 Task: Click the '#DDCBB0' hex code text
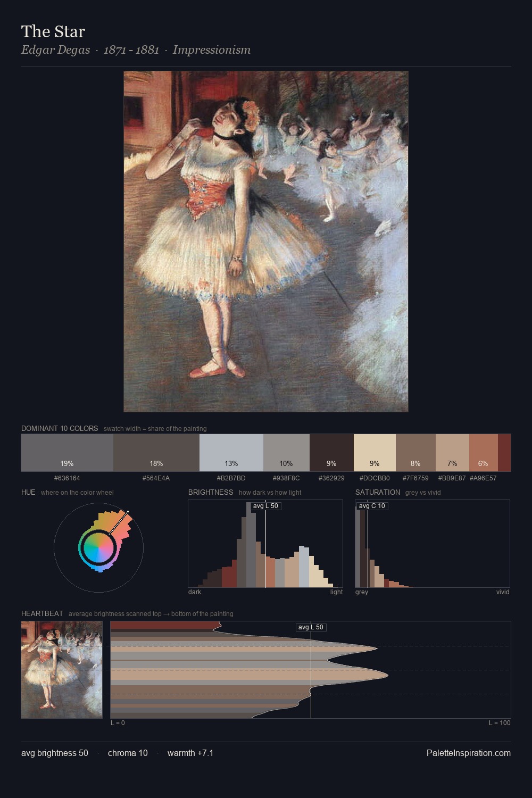[375, 478]
